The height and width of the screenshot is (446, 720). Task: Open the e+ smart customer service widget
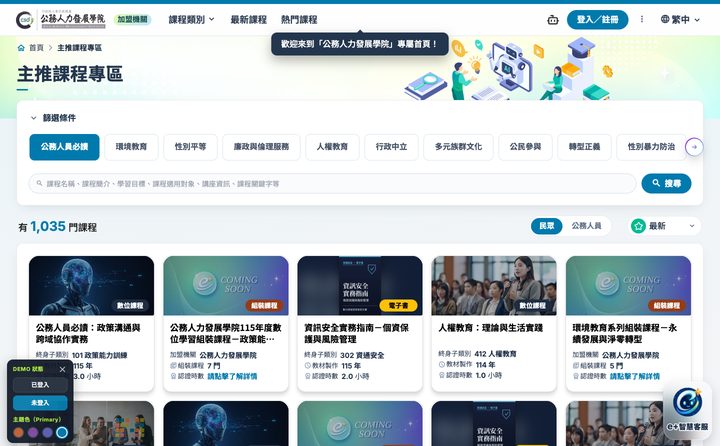tap(687, 408)
